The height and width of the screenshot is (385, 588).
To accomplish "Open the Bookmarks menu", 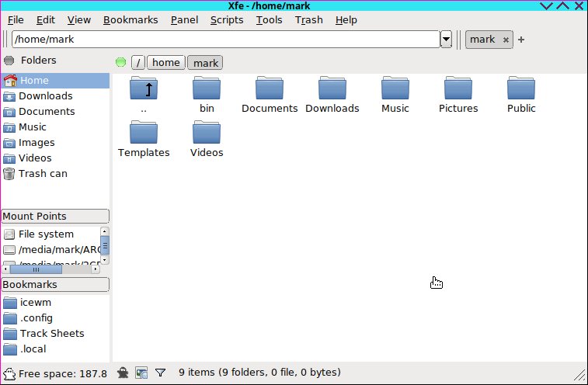I will pyautogui.click(x=130, y=20).
